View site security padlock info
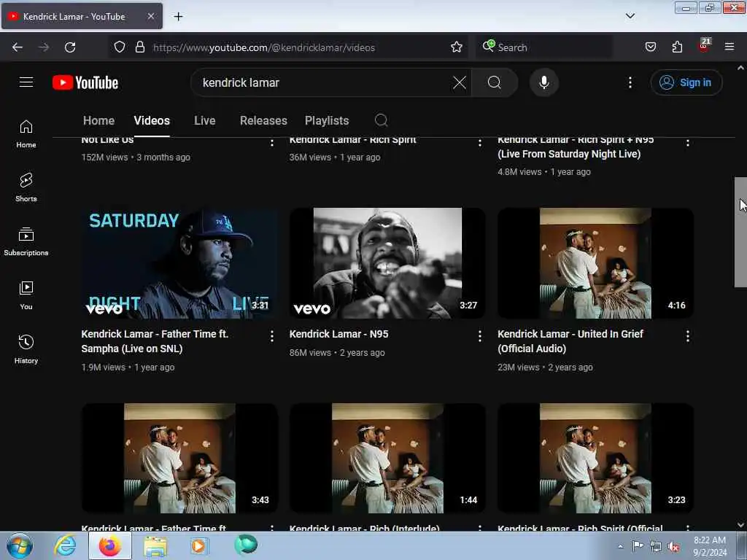 click(139, 47)
